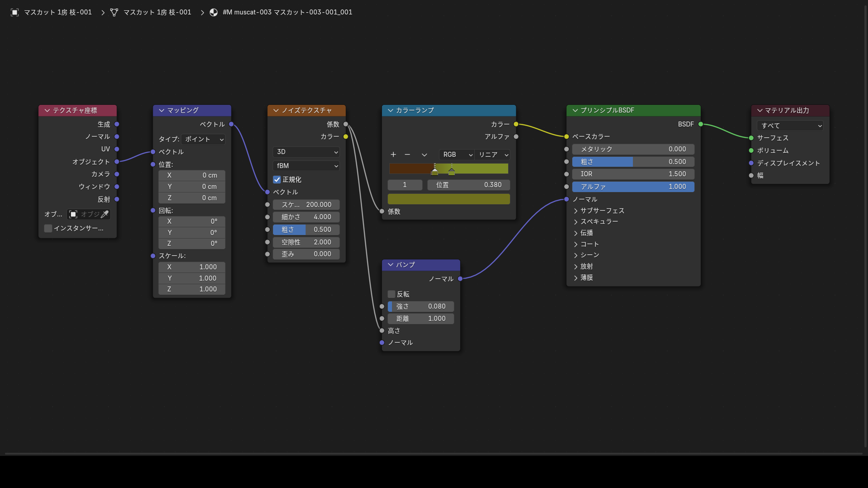The image size is (868, 488).
Task: Click the mesh data icon in breadcrumb
Action: [x=114, y=12]
